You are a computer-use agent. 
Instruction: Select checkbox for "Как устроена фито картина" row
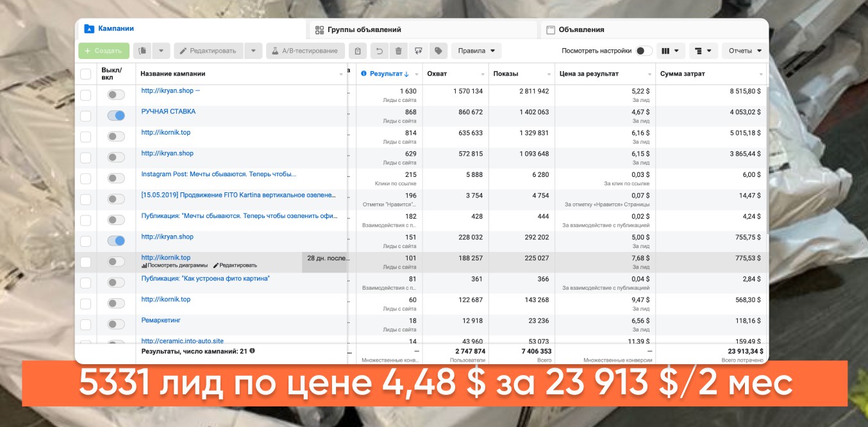pyautogui.click(x=86, y=283)
